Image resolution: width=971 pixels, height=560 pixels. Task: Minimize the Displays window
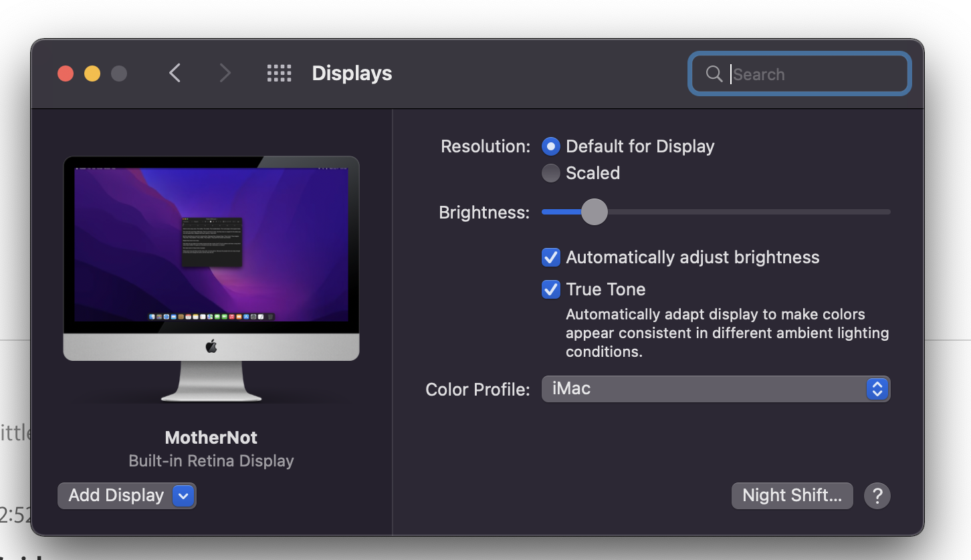click(x=92, y=74)
